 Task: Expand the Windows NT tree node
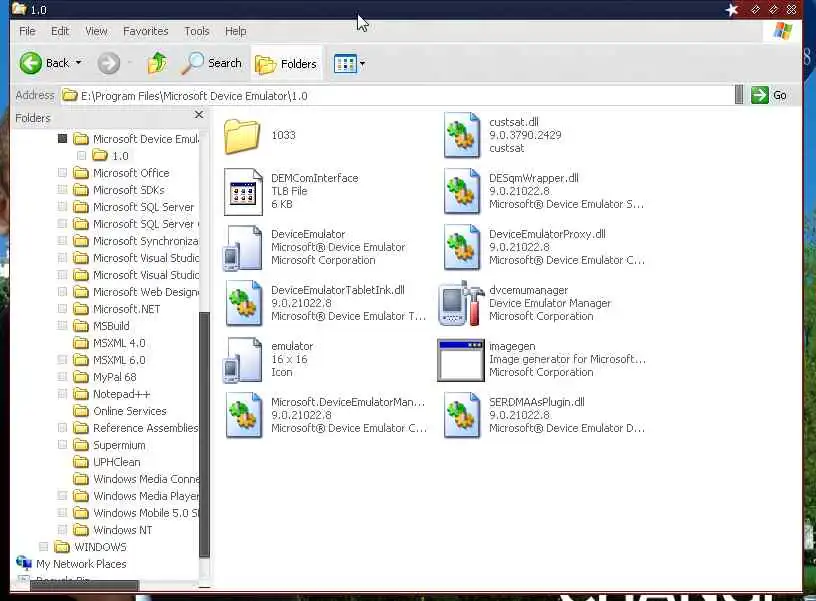tap(62, 530)
